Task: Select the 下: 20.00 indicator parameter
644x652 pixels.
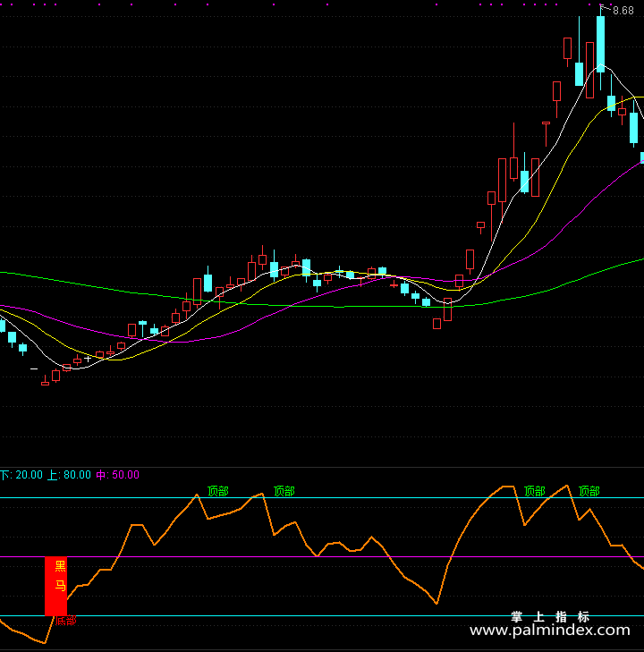Action: [x=21, y=475]
